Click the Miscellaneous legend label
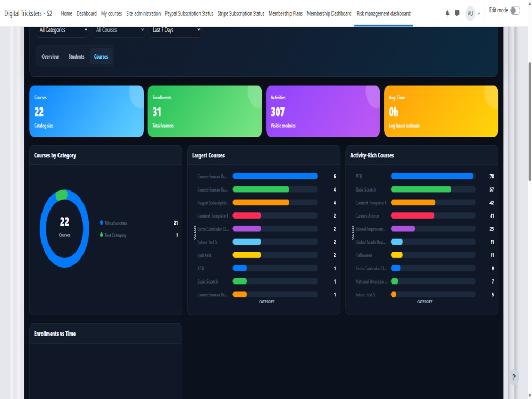532x399 pixels. pyautogui.click(x=115, y=223)
